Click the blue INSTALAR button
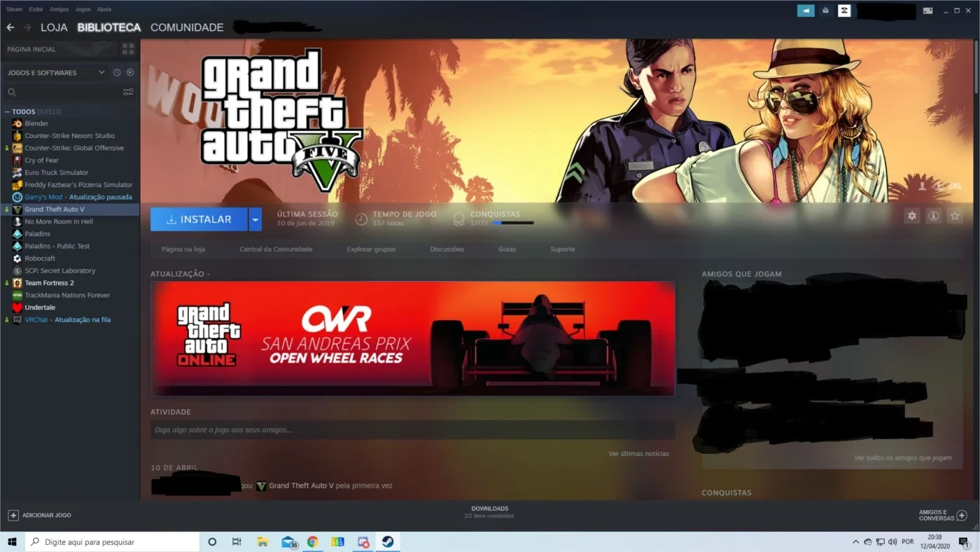This screenshot has width=980, height=552. click(x=199, y=219)
